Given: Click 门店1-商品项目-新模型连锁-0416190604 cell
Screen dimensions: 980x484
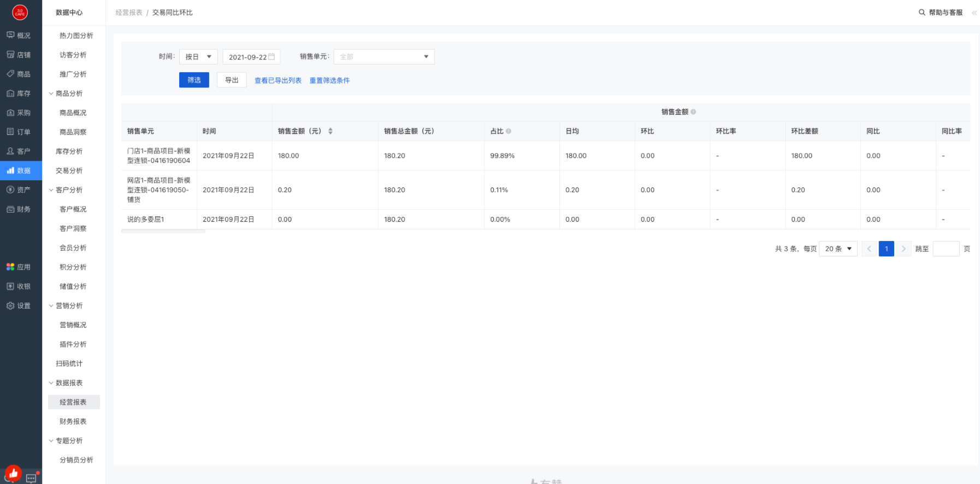Looking at the screenshot, I should [x=159, y=156].
